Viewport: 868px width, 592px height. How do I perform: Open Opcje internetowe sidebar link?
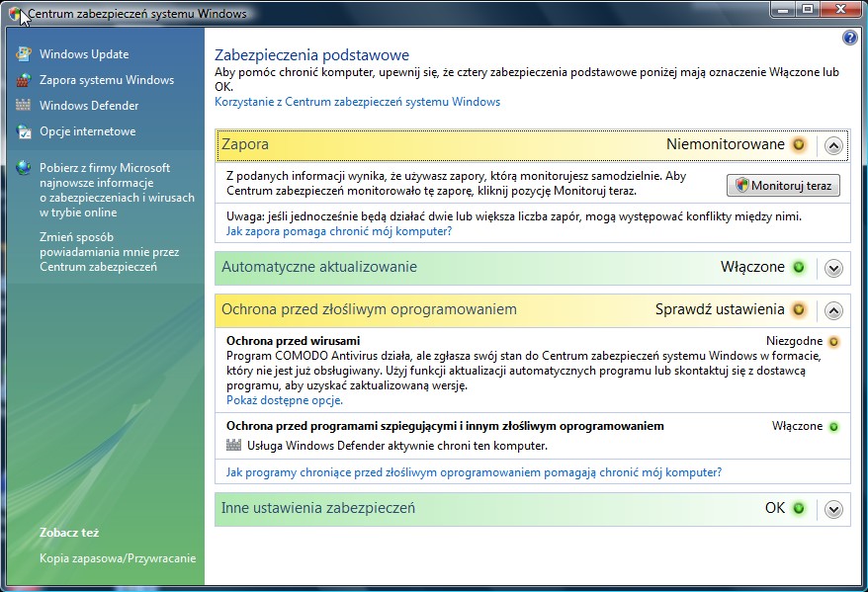(x=87, y=131)
